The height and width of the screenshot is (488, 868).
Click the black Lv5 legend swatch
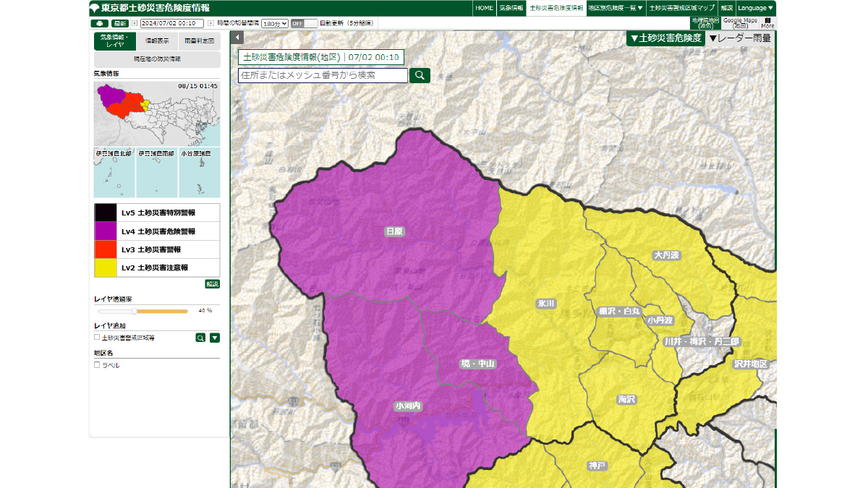point(106,213)
